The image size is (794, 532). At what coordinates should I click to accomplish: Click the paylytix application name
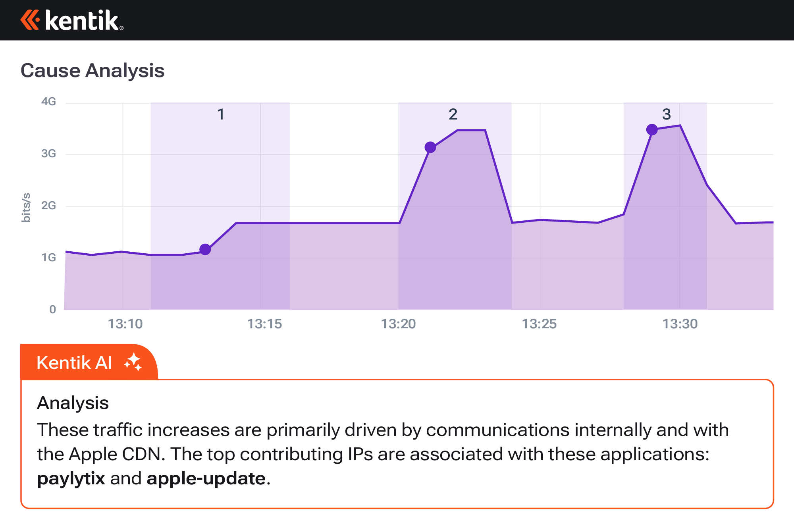tap(71, 478)
